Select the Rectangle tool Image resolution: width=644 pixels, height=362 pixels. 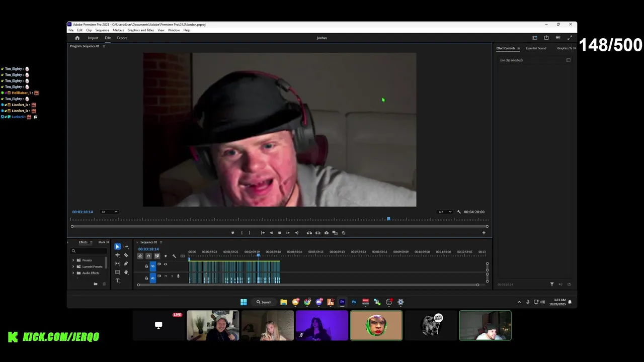(x=117, y=272)
